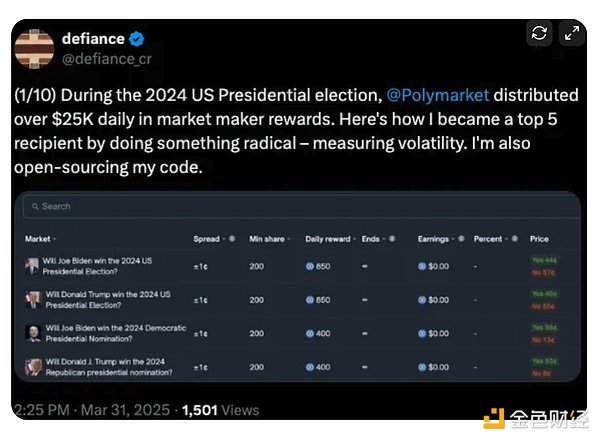
Task: Sort by the Daily reward column header
Action: 331,239
